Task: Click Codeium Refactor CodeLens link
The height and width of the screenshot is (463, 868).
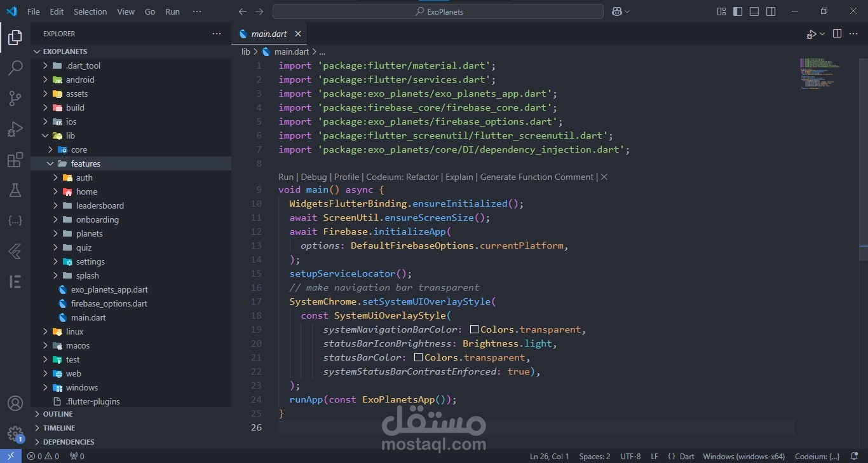Action: point(402,177)
